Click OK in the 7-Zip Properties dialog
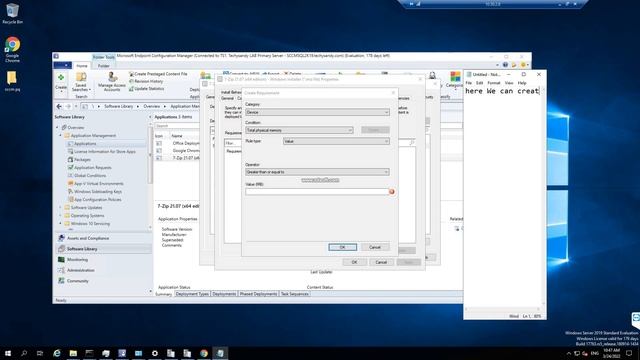640x360 pixels. (354, 262)
